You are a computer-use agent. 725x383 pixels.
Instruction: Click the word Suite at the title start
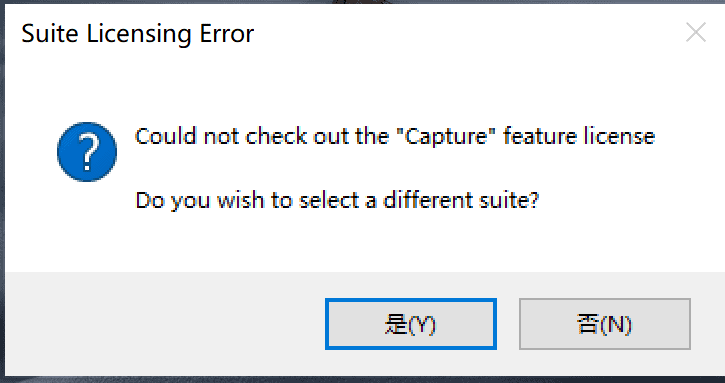tap(50, 34)
